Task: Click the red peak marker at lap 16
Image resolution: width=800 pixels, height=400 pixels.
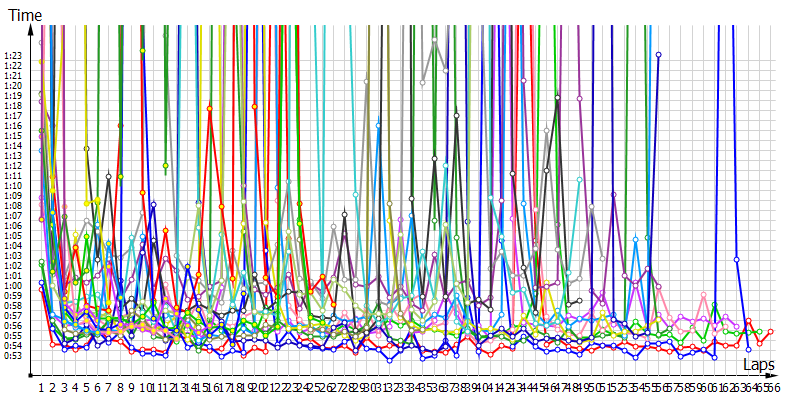Action: [x=210, y=108]
